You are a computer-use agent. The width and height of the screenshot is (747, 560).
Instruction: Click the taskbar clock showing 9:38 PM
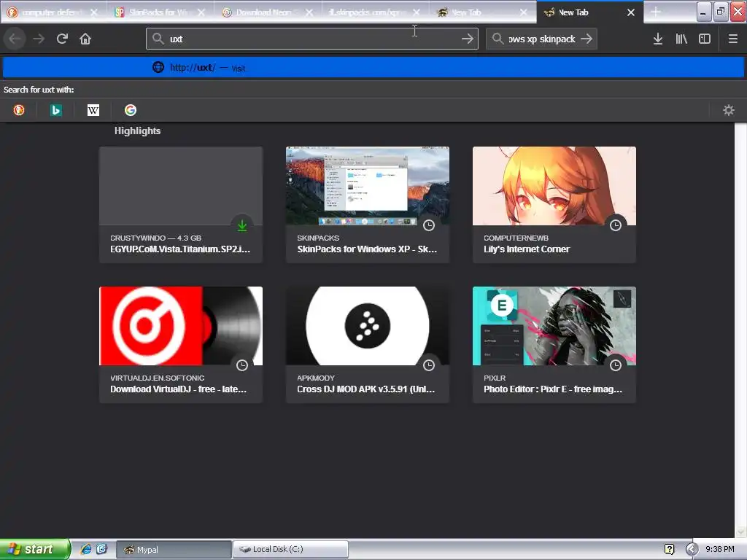point(720,550)
